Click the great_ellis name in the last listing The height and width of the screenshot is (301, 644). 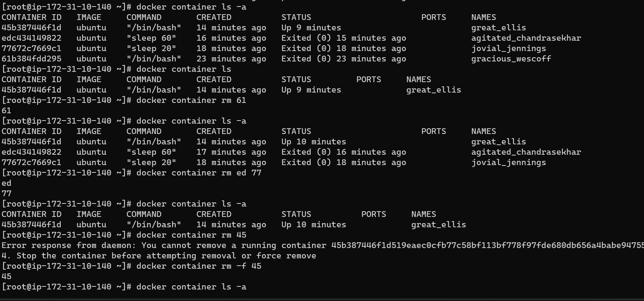click(x=438, y=225)
